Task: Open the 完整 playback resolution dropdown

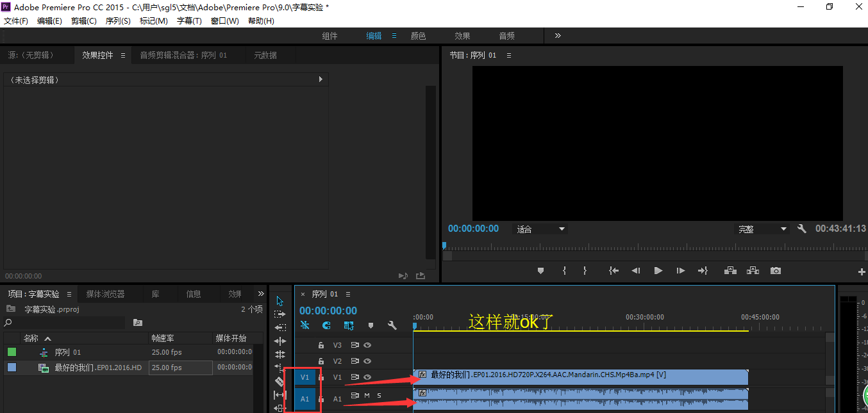Action: [x=762, y=229]
